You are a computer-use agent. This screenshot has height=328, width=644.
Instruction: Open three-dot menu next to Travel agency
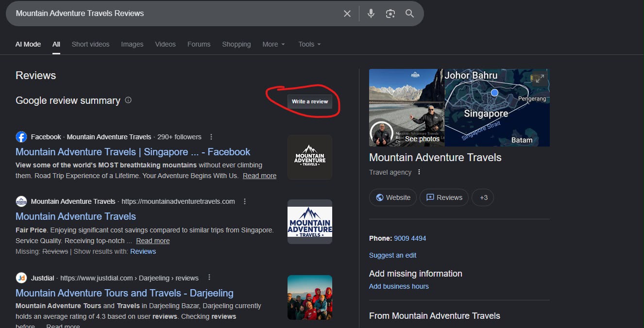tap(419, 172)
